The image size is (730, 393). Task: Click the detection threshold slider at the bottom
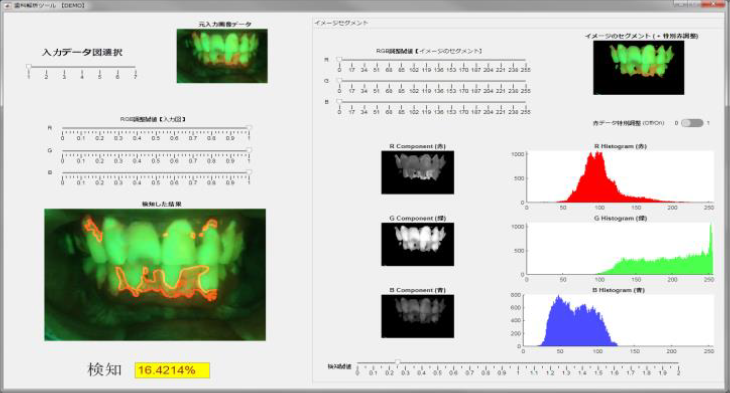click(518, 363)
